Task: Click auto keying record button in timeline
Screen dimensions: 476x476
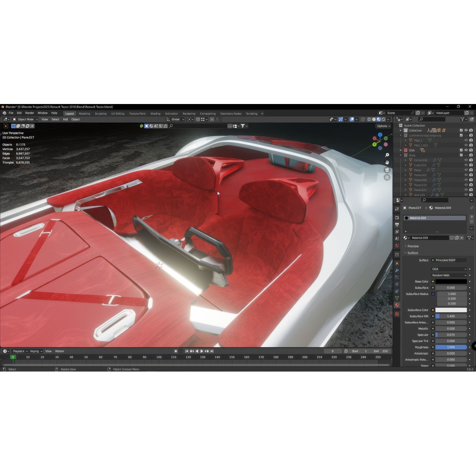Action: tap(175, 351)
